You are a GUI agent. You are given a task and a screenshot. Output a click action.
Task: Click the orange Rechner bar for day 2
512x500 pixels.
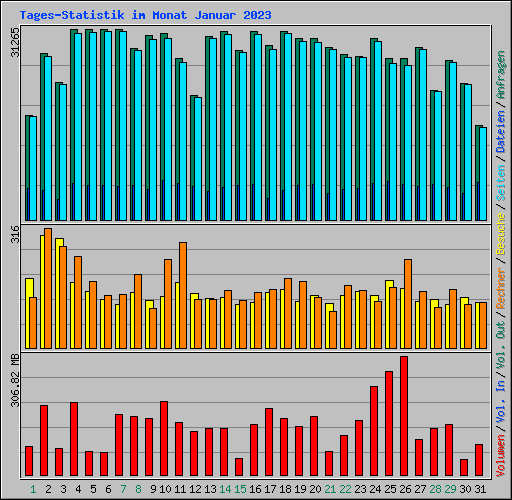48,288
